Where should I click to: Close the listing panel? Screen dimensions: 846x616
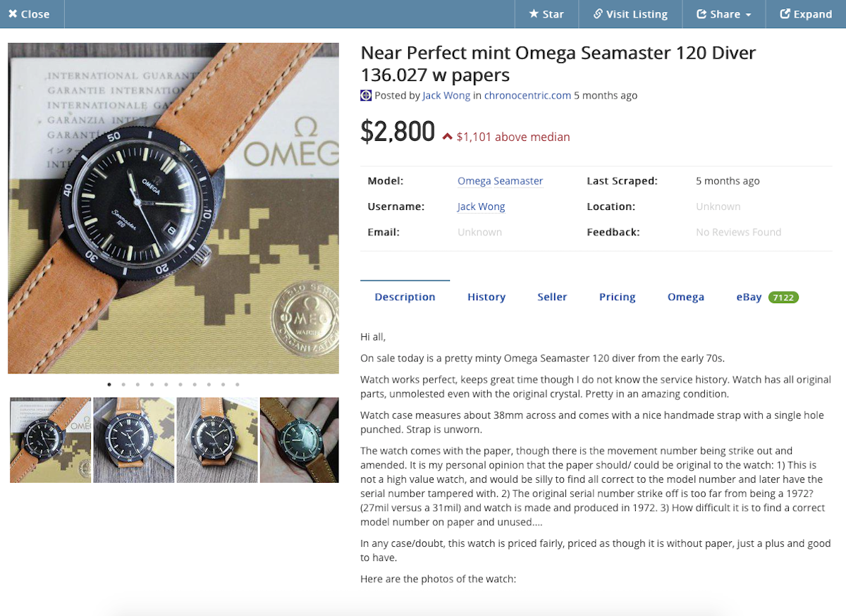pyautogui.click(x=29, y=14)
